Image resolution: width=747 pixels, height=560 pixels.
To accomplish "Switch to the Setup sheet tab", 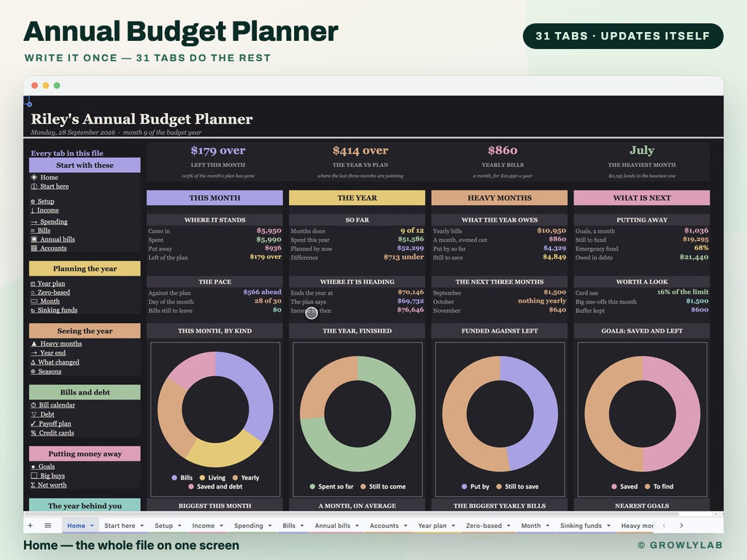I will tap(163, 525).
